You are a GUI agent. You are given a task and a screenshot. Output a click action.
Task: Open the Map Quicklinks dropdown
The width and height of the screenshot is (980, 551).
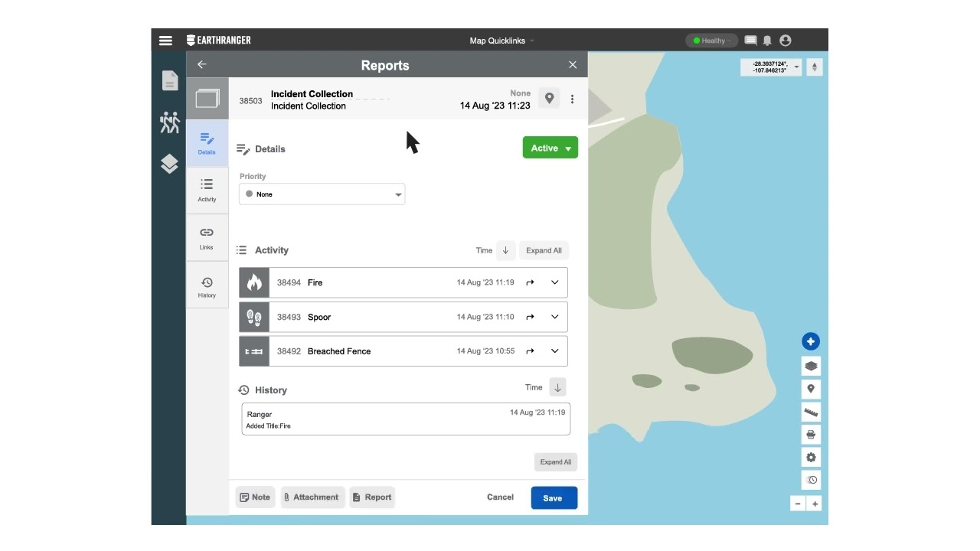click(x=501, y=41)
